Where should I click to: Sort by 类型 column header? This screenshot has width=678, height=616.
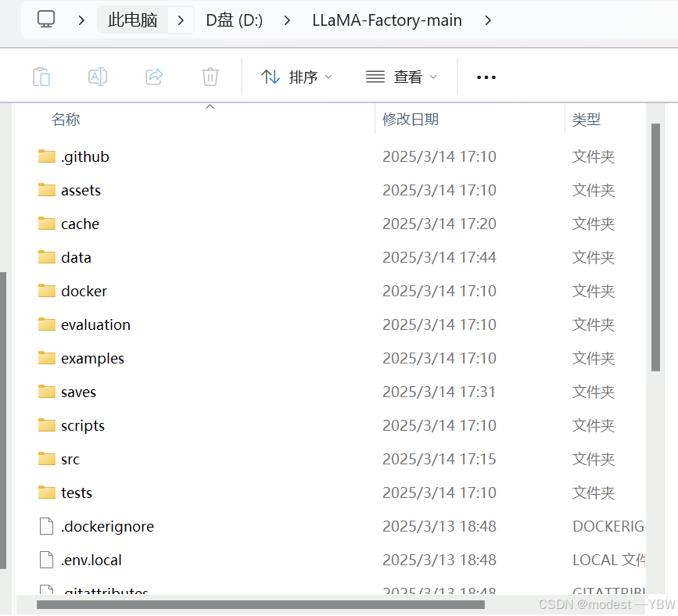tap(587, 120)
